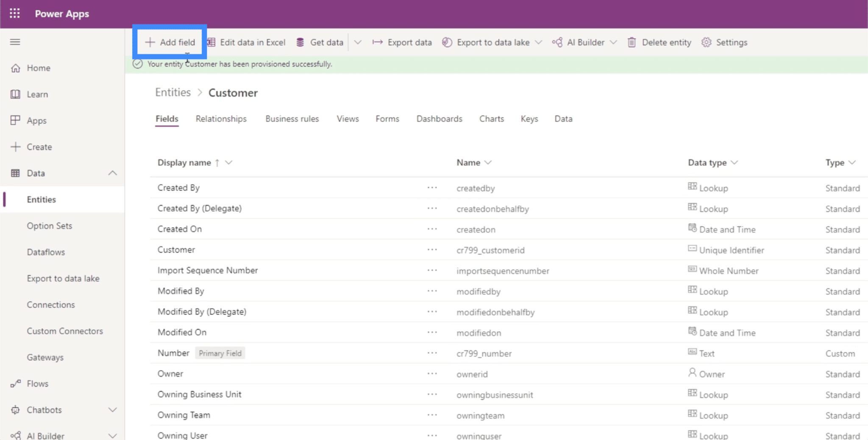Click the Modified By field name
This screenshot has width=868, height=440.
(181, 291)
